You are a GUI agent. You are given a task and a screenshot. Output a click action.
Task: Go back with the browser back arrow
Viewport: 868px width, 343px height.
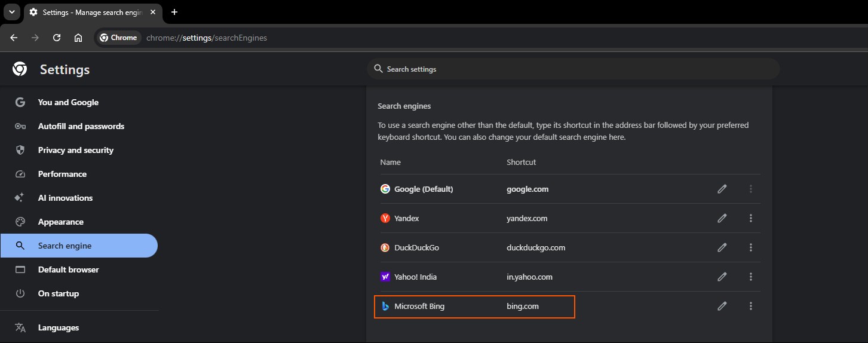14,38
